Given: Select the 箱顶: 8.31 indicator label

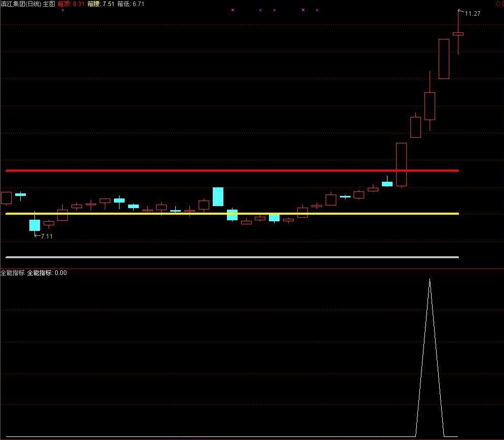Looking at the screenshot, I should [x=71, y=4].
